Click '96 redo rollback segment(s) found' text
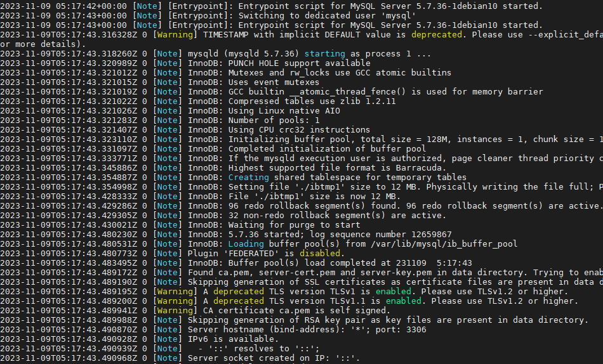This screenshot has height=364, width=603. pyautogui.click(x=315, y=206)
